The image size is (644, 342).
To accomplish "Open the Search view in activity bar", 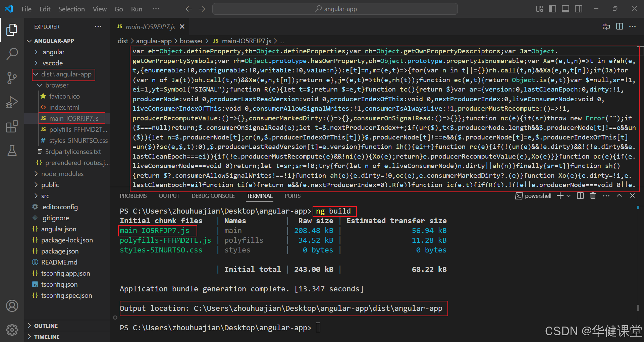I will coord(12,54).
